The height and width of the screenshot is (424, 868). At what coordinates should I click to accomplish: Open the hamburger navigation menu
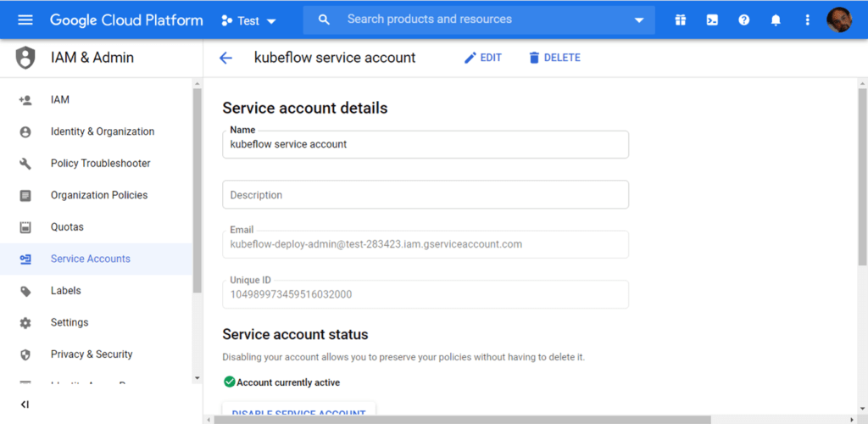tap(25, 20)
